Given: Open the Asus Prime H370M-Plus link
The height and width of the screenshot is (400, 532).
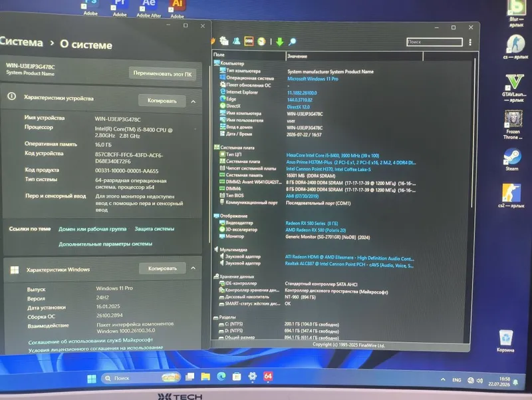Looking at the screenshot, I should (351, 162).
